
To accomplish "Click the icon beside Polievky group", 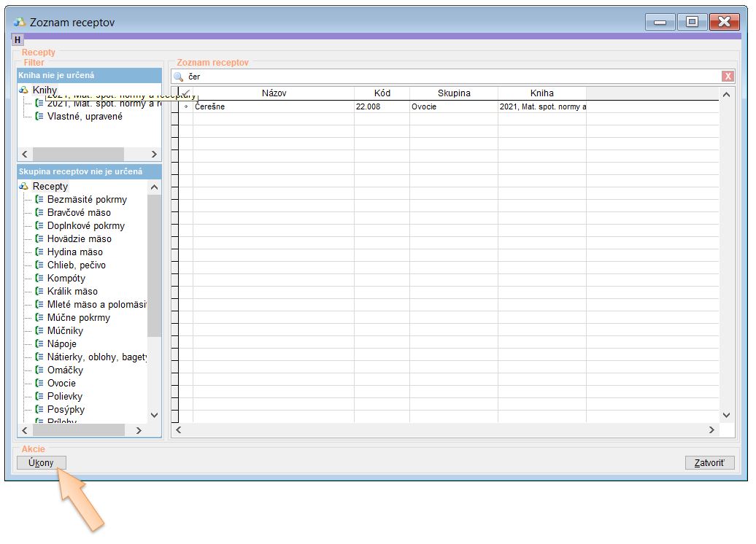I will pyautogui.click(x=39, y=397).
